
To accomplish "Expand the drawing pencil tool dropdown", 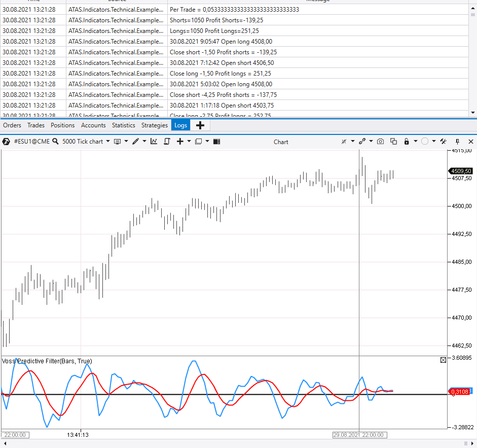I will pyautogui.click(x=144, y=142).
